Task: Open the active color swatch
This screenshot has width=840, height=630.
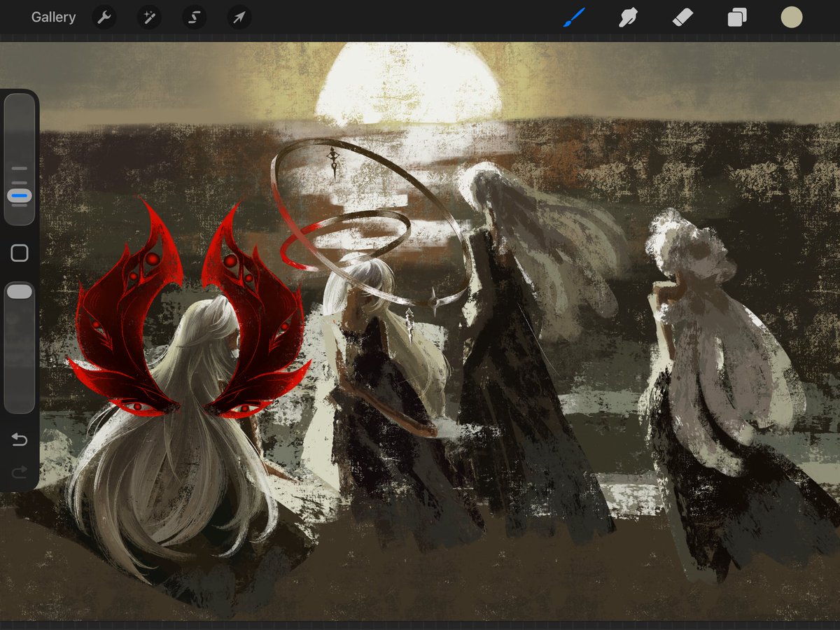Action: pos(792,17)
